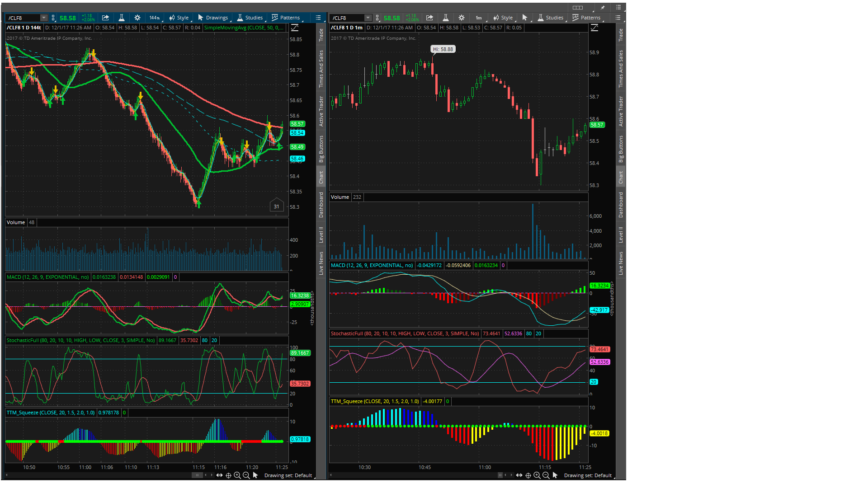Click the share icon in right chart toolbar
This screenshot has height=488, width=868.
point(429,18)
